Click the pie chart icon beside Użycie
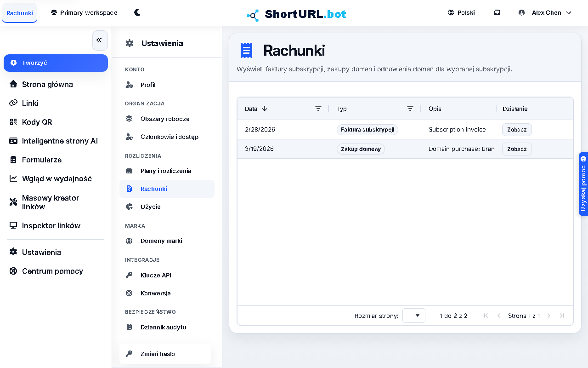The width and height of the screenshot is (588, 368). tap(130, 207)
